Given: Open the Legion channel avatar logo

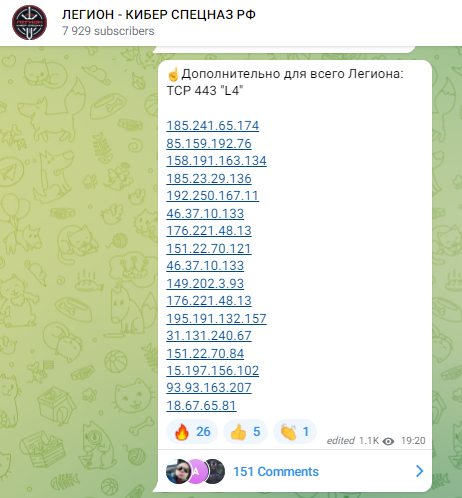Looking at the screenshot, I should (x=29, y=23).
